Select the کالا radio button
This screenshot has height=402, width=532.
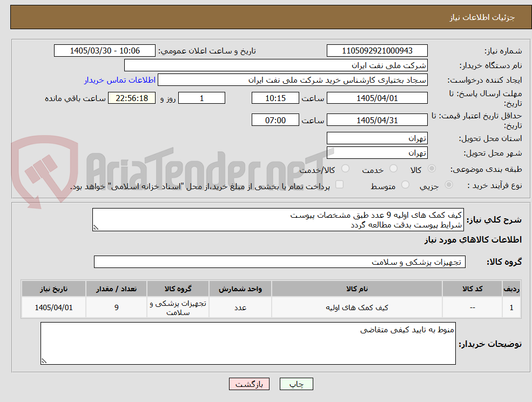(432, 169)
